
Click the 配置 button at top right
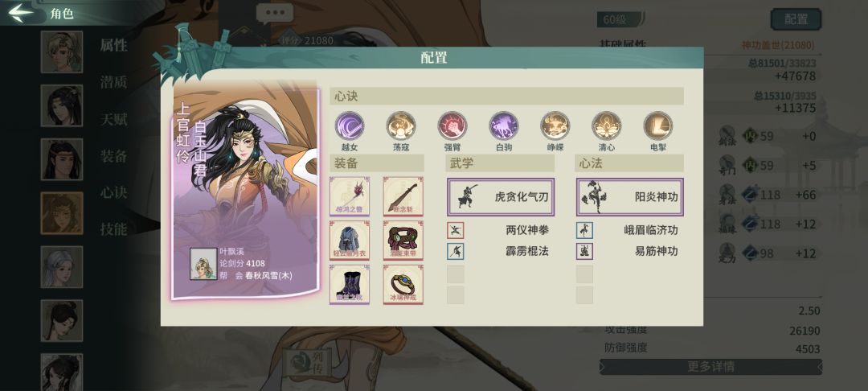(796, 19)
